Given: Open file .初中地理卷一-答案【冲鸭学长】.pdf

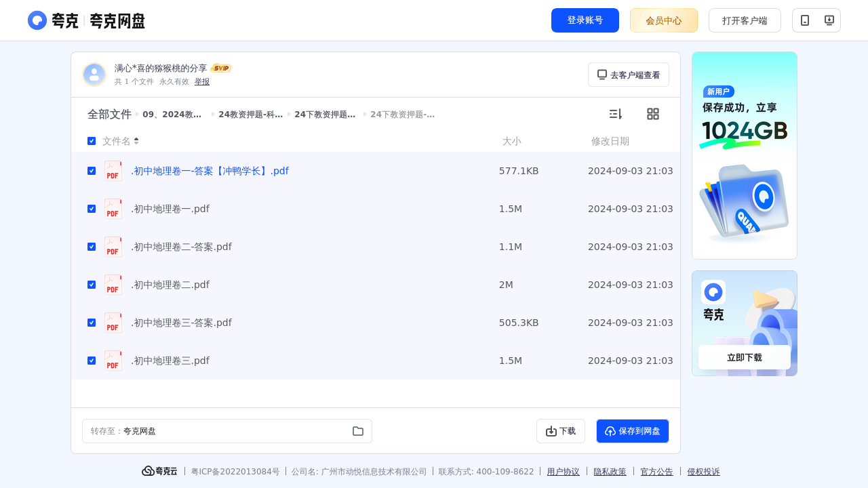Looking at the screenshot, I should tap(210, 171).
